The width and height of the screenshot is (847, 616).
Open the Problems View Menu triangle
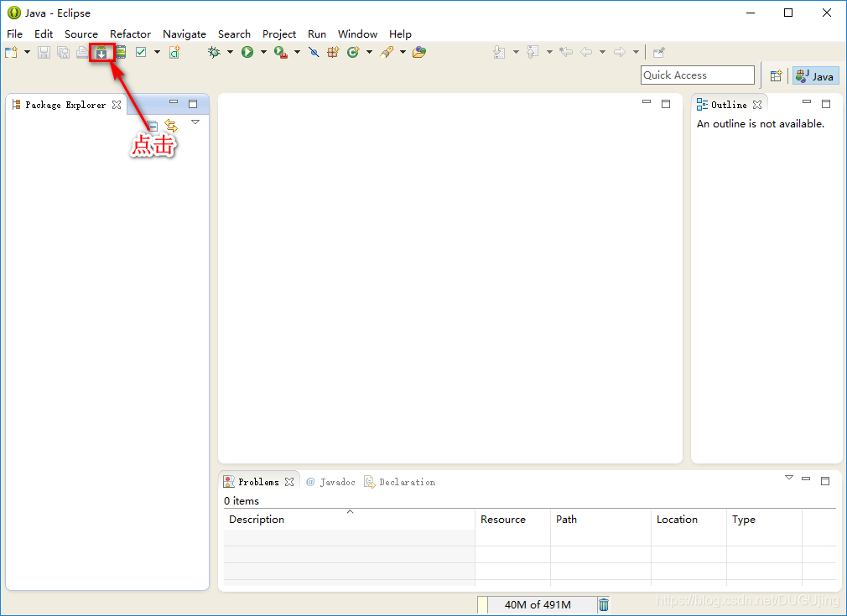click(789, 478)
